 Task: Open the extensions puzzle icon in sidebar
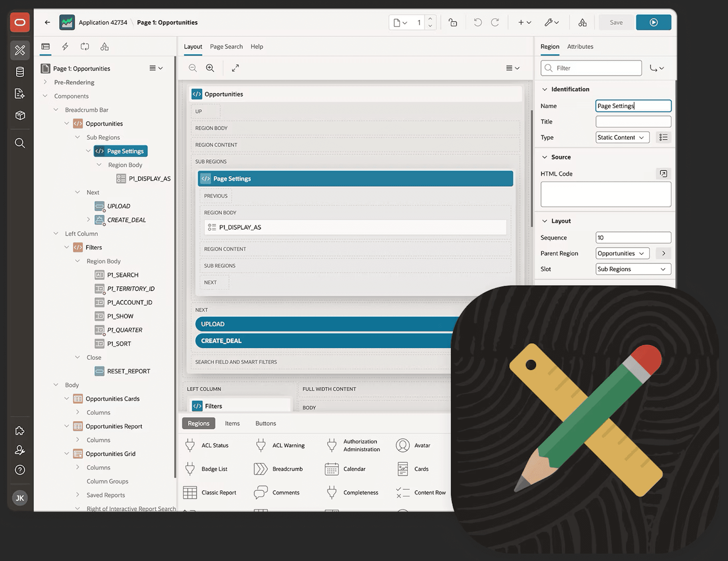20,431
